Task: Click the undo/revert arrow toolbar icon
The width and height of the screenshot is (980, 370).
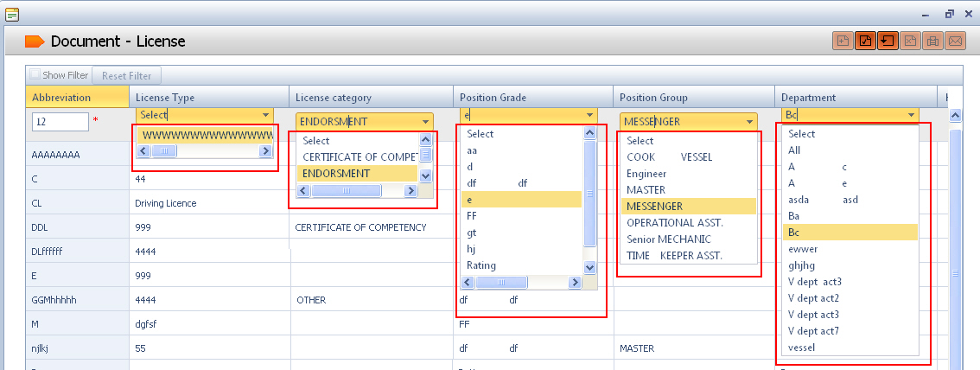Action: [x=888, y=41]
